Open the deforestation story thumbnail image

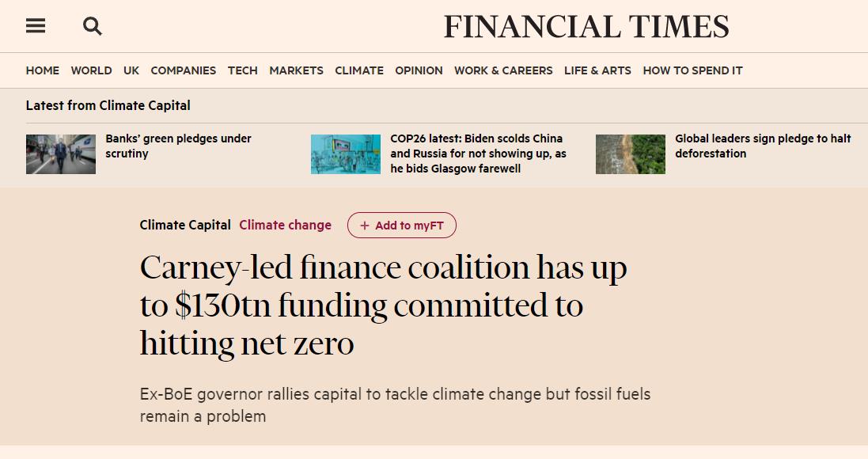pyautogui.click(x=631, y=154)
